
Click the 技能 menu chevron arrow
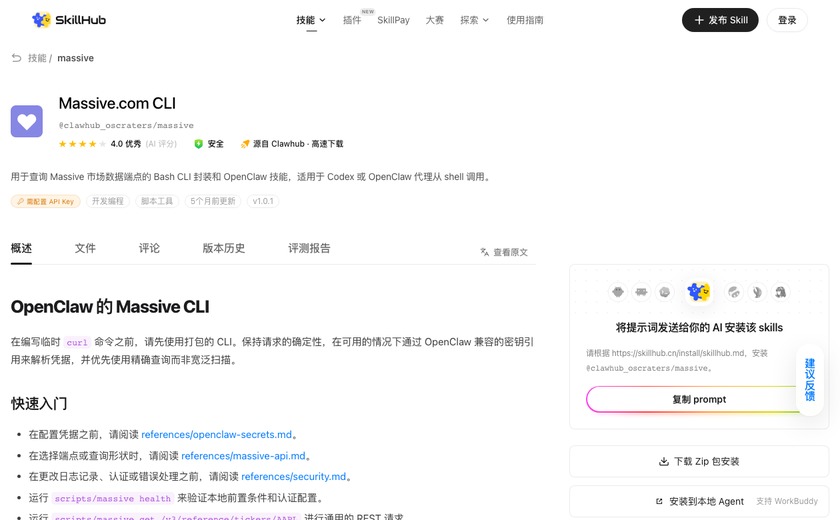click(322, 20)
